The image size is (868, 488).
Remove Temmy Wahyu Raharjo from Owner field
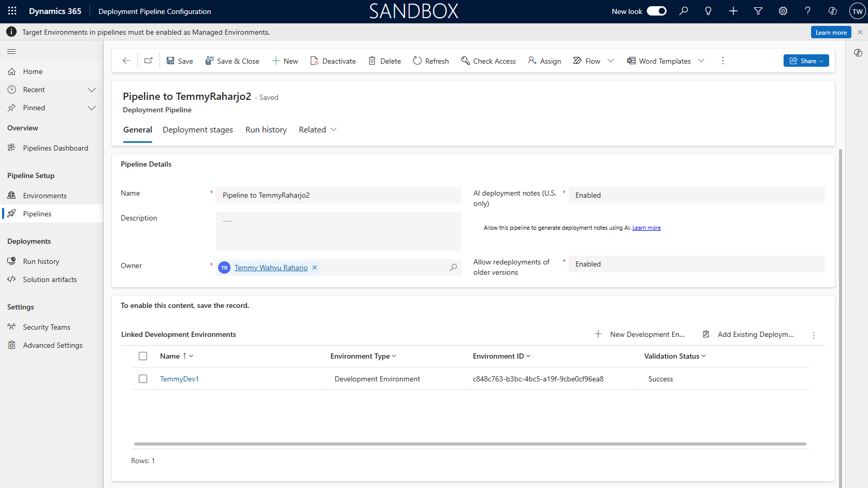click(314, 268)
